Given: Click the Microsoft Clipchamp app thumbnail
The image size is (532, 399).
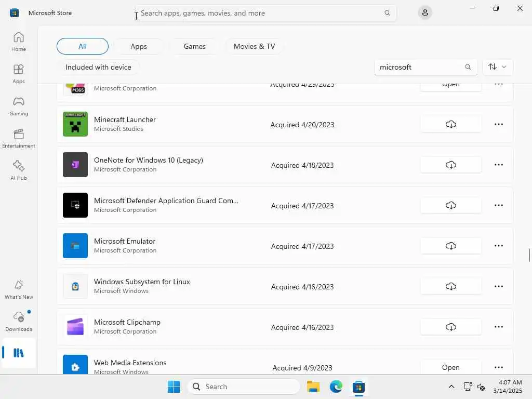Looking at the screenshot, I should coord(75,327).
